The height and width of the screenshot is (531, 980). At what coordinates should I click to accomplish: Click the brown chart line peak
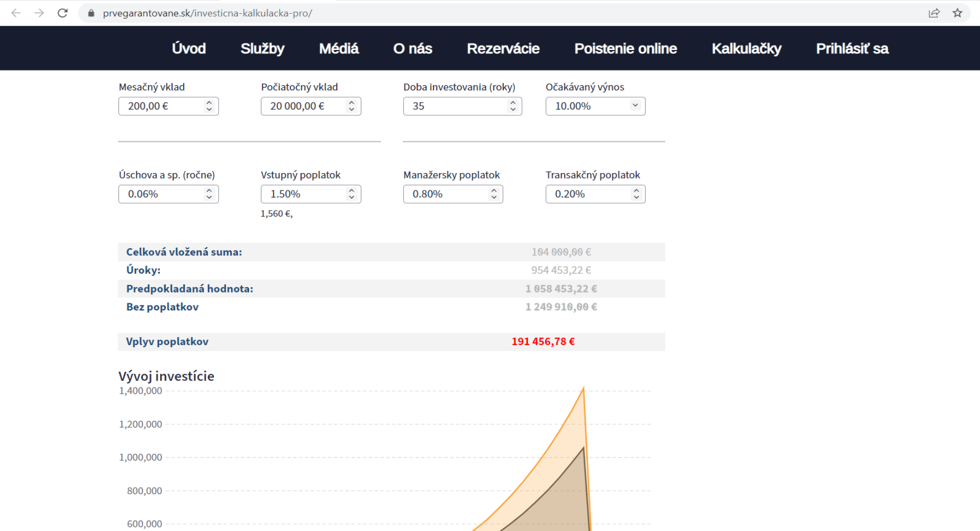point(583,448)
